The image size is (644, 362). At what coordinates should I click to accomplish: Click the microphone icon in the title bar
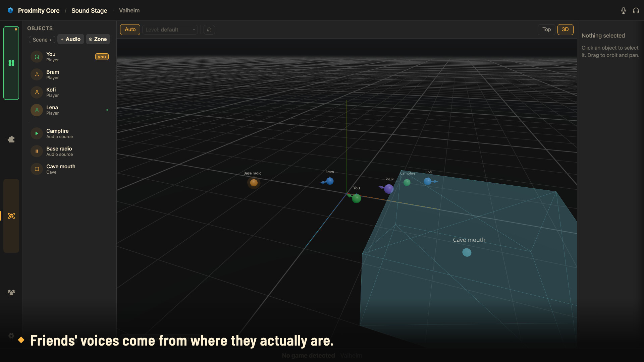623,10
